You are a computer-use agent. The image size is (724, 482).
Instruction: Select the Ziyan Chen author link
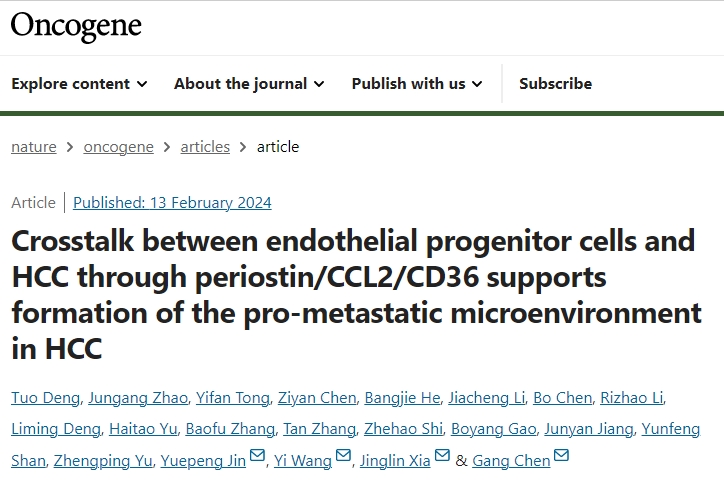coord(317,398)
